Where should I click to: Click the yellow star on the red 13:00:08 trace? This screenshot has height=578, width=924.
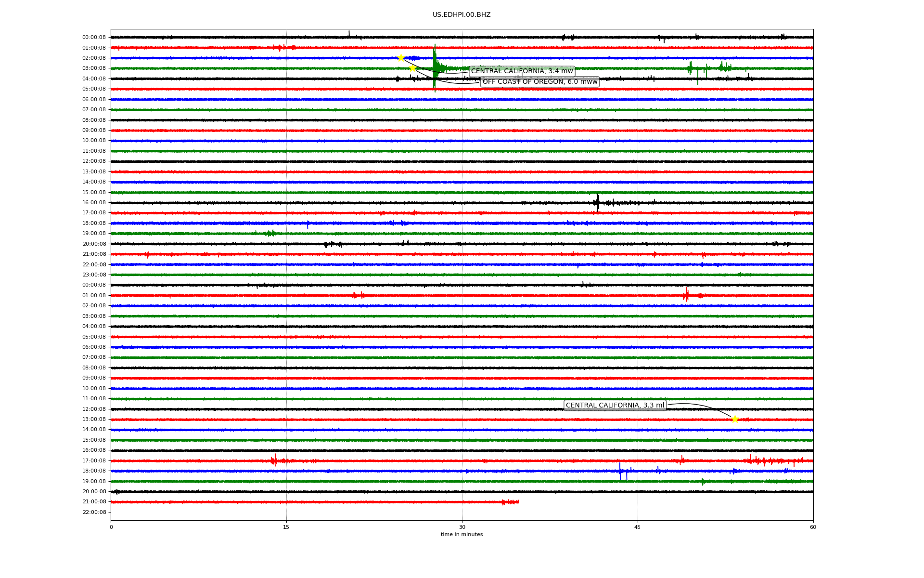(734, 420)
